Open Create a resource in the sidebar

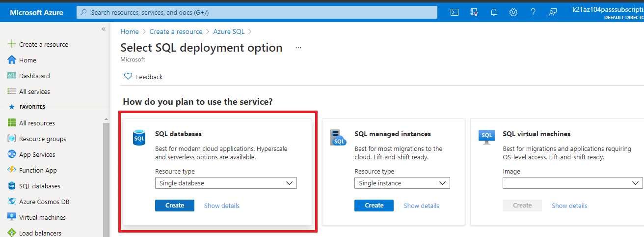pyautogui.click(x=44, y=44)
